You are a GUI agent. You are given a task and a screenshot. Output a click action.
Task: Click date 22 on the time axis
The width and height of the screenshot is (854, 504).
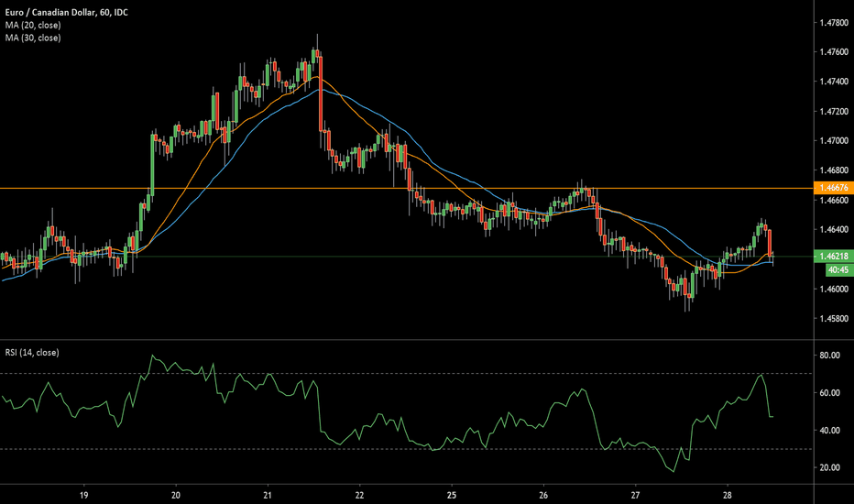pos(359,492)
